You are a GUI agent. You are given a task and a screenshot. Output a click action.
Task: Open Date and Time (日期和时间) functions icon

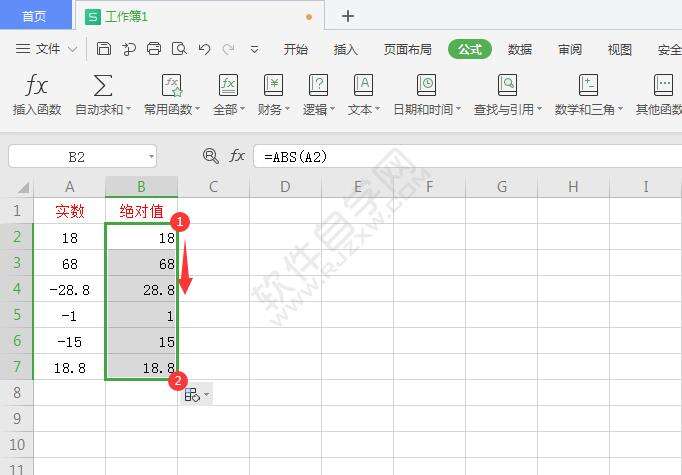click(x=426, y=85)
